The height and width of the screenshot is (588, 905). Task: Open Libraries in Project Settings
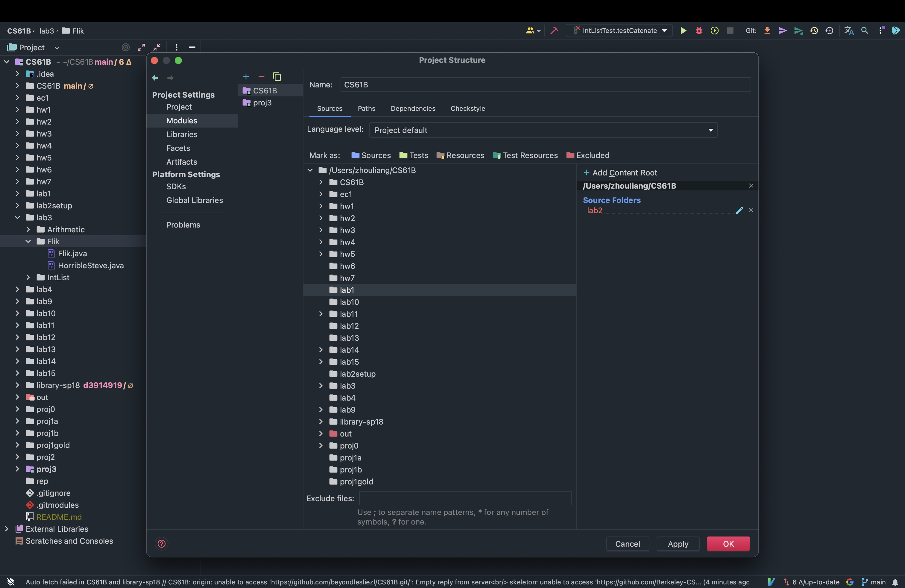[182, 134]
